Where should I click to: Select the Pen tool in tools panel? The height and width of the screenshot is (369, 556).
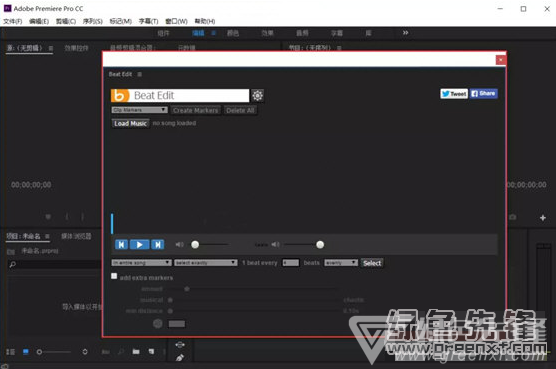(180, 357)
